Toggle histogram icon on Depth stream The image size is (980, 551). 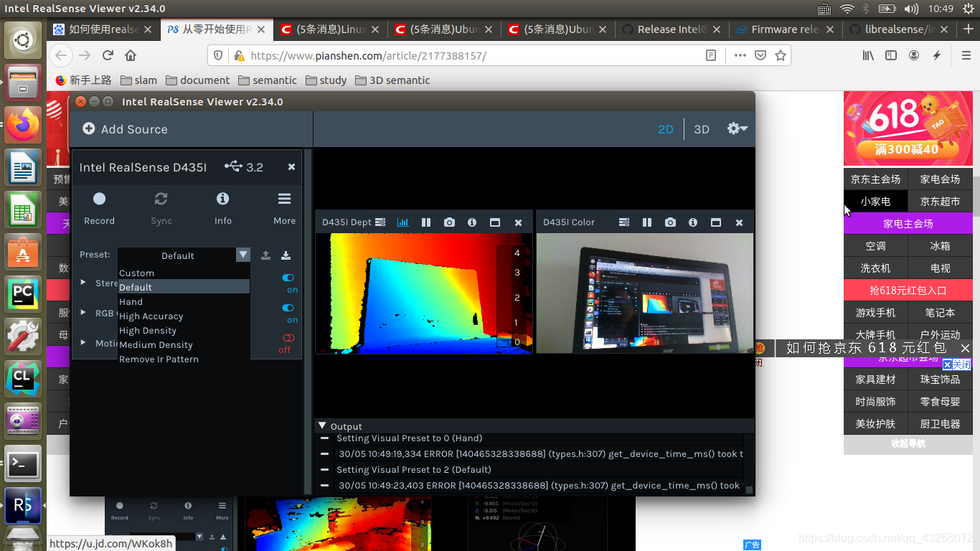point(403,222)
